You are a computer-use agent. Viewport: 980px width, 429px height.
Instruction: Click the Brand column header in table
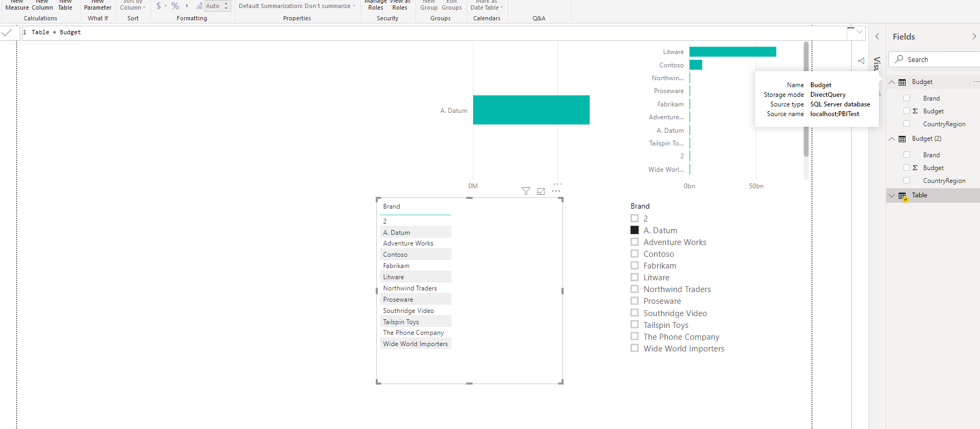(392, 206)
